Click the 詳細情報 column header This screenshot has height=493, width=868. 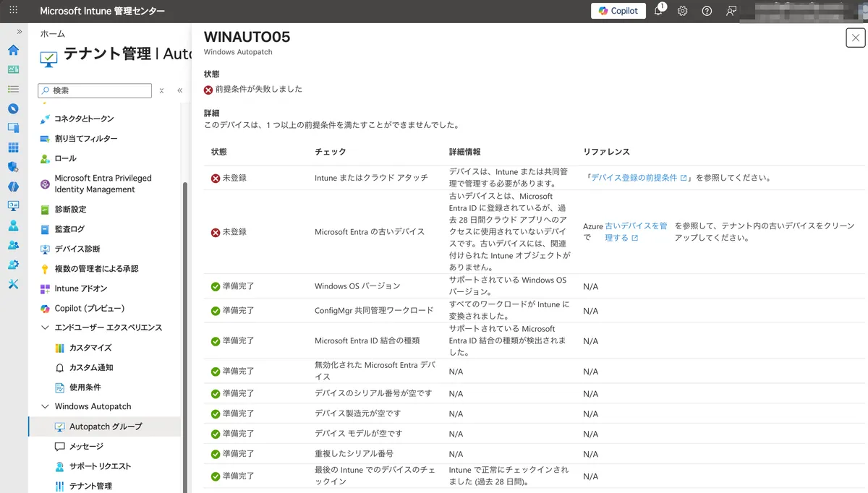tap(465, 152)
